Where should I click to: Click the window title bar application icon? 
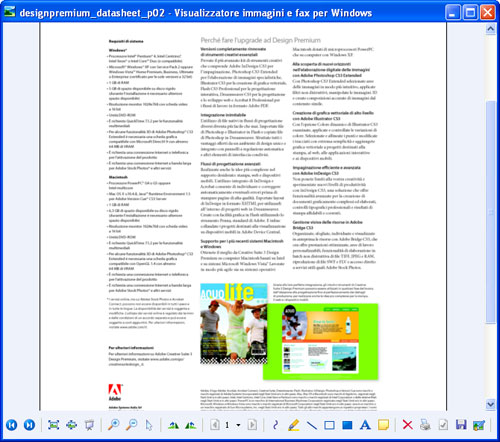point(10,12)
